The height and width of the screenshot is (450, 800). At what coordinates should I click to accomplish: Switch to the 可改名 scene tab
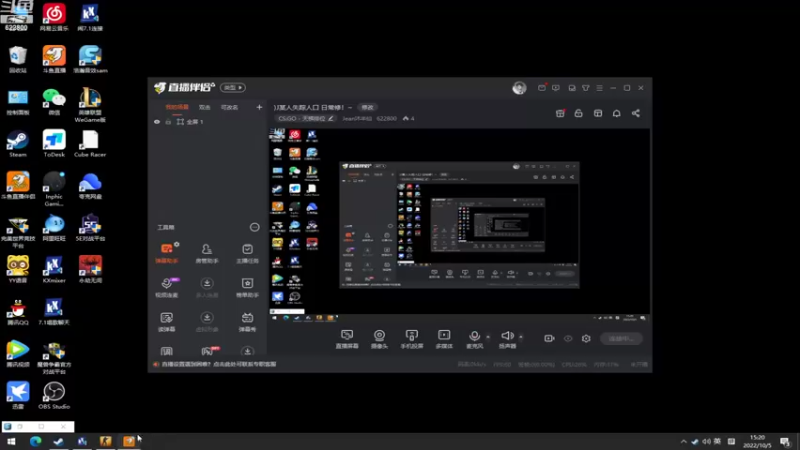[x=229, y=107]
